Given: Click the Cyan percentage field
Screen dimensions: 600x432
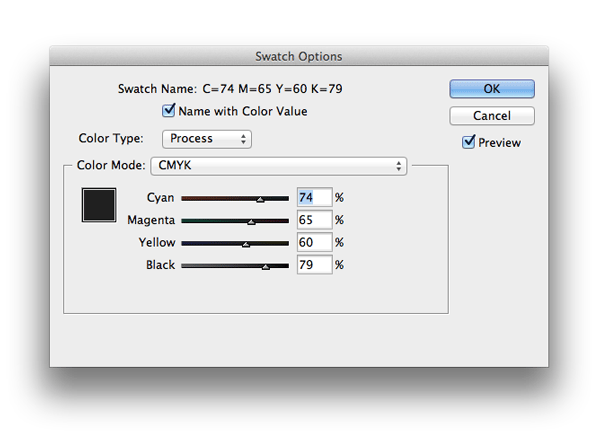Looking at the screenshot, I should 314,198.
